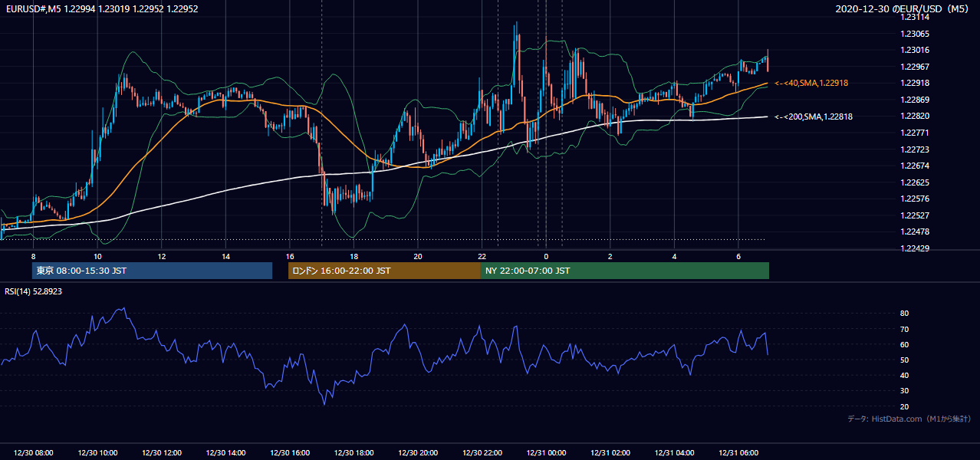This screenshot has height=460, width=980.
Task: Click the 12/30 22:00 time axis label
Action: 482,453
